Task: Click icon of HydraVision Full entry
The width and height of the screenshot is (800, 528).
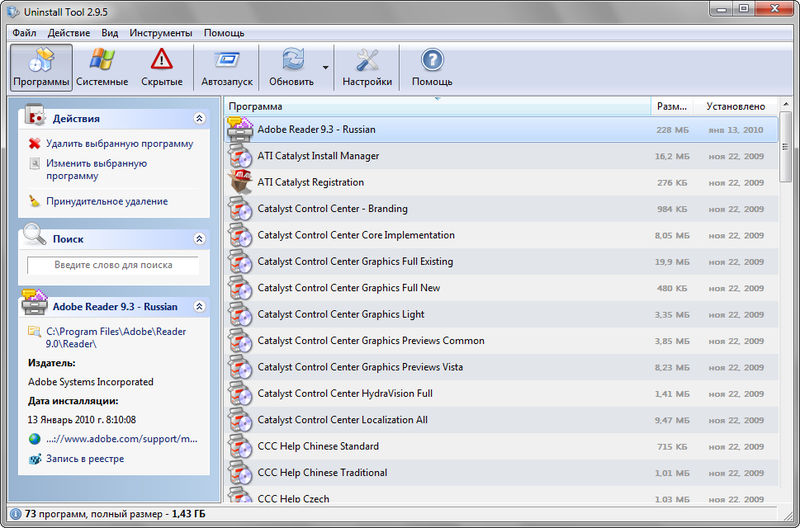Action: click(240, 394)
